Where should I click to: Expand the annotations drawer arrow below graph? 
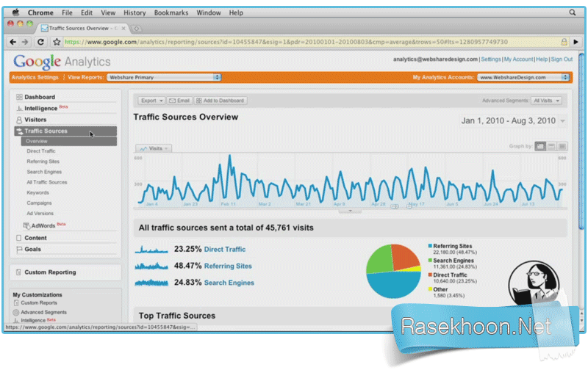click(x=350, y=211)
